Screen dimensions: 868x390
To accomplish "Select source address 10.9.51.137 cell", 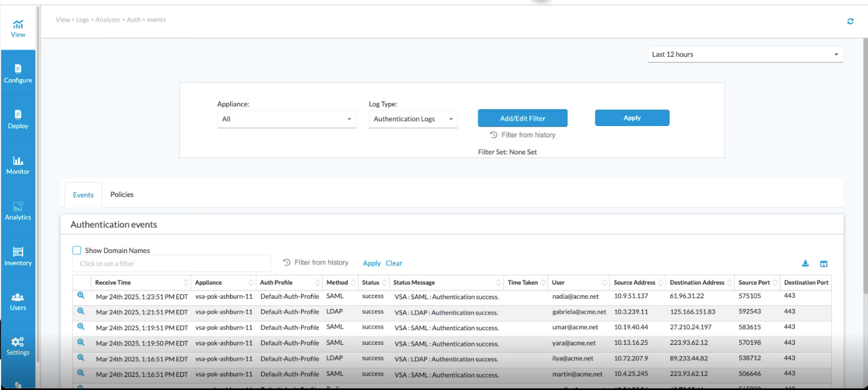I will coord(631,296).
